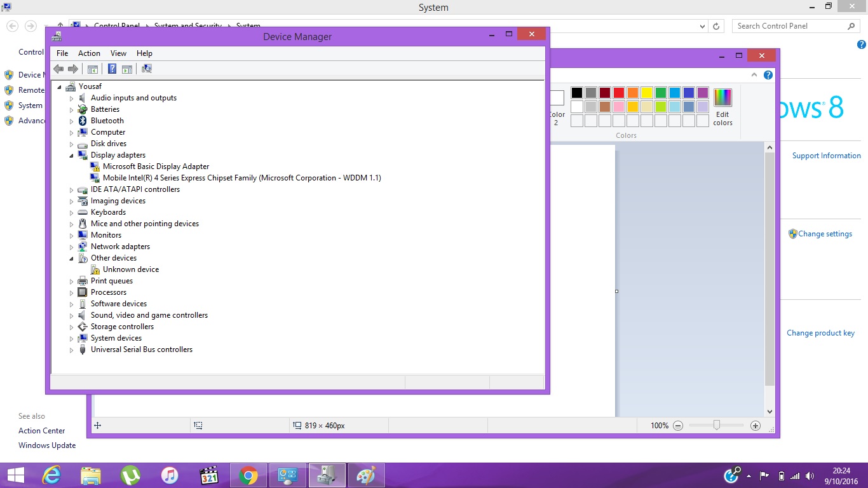Select the Yousaf computer root node
The height and width of the screenshot is (488, 868).
tap(90, 86)
